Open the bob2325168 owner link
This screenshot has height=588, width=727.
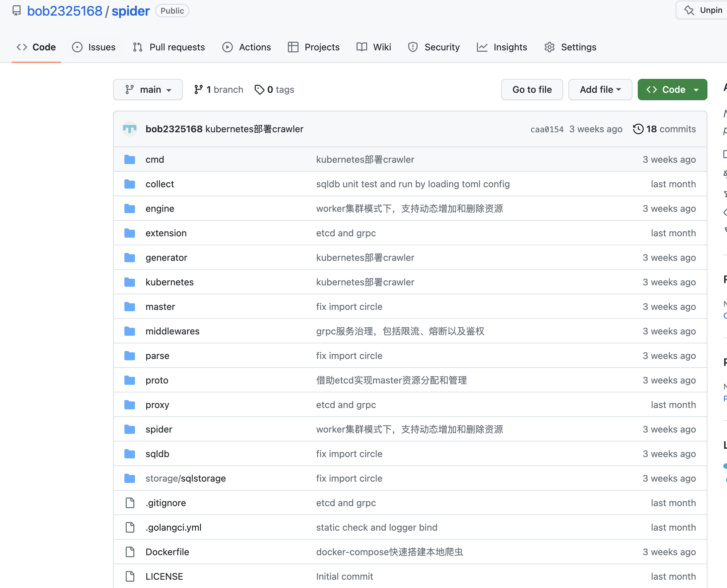point(64,11)
